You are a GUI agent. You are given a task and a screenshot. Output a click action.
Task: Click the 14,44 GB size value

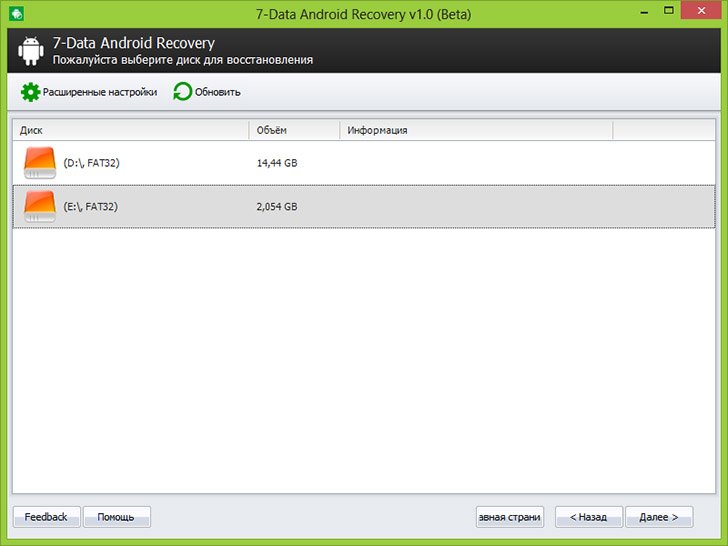[x=277, y=163]
